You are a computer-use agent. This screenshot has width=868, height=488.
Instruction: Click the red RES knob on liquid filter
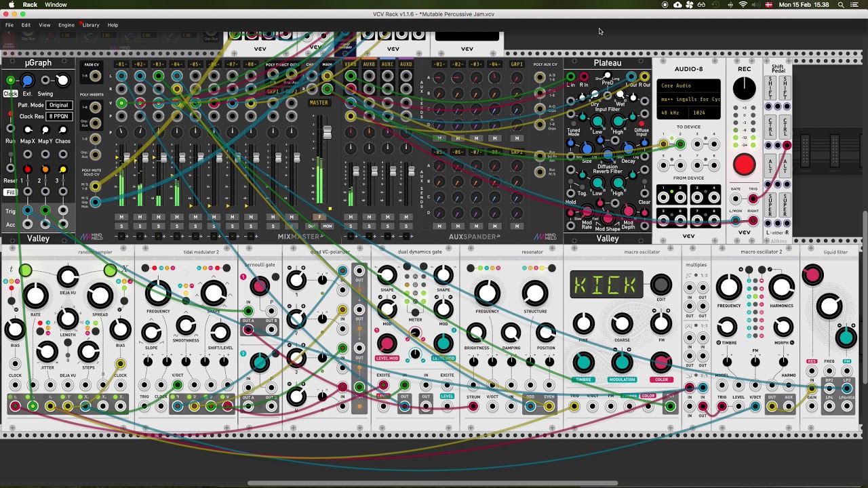812,274
